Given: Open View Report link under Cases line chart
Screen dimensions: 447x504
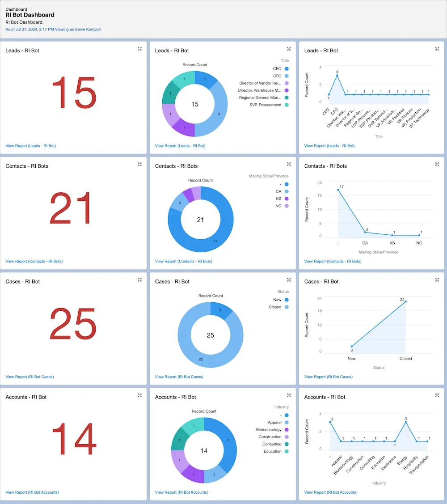Looking at the screenshot, I should click(329, 377).
